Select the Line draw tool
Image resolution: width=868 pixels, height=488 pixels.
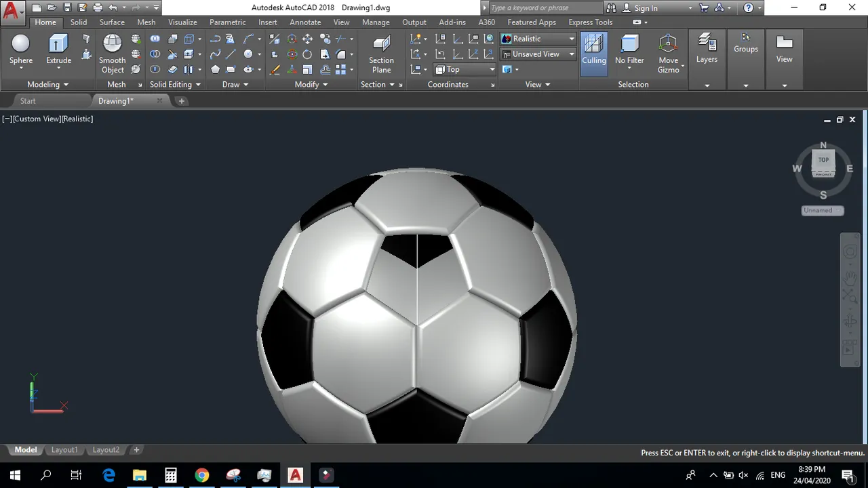(231, 54)
